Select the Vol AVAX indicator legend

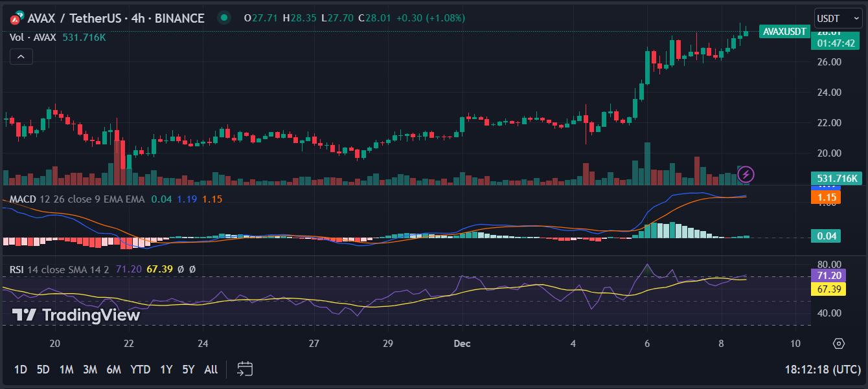click(x=34, y=38)
